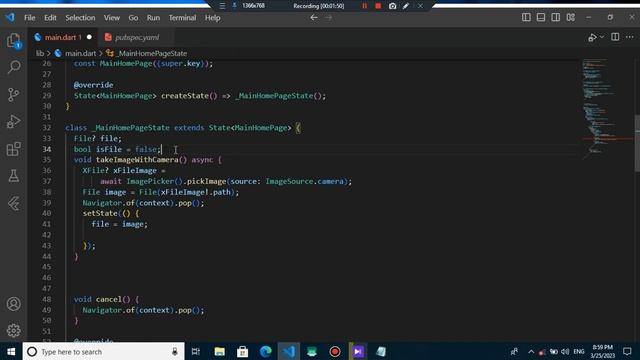The height and width of the screenshot is (360, 640).
Task: Click the createState method name
Action: point(185,96)
